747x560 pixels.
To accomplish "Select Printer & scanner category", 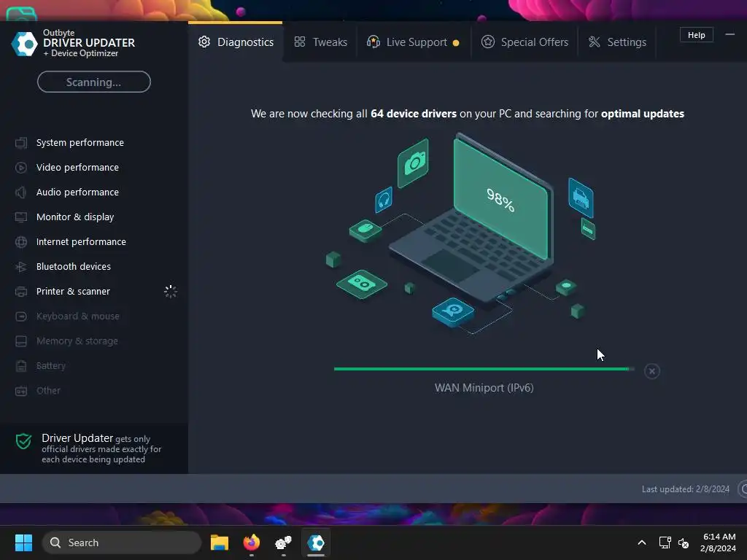I will 74,292.
